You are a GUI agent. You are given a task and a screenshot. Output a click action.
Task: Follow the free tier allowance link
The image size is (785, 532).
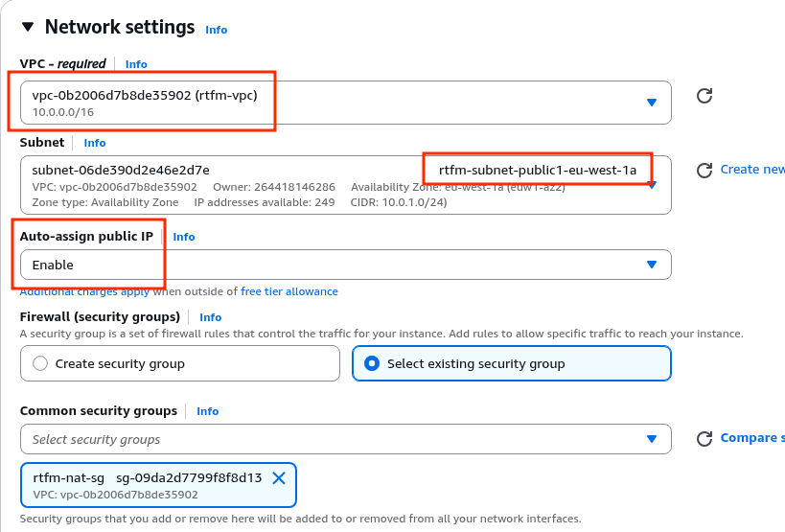(289, 291)
